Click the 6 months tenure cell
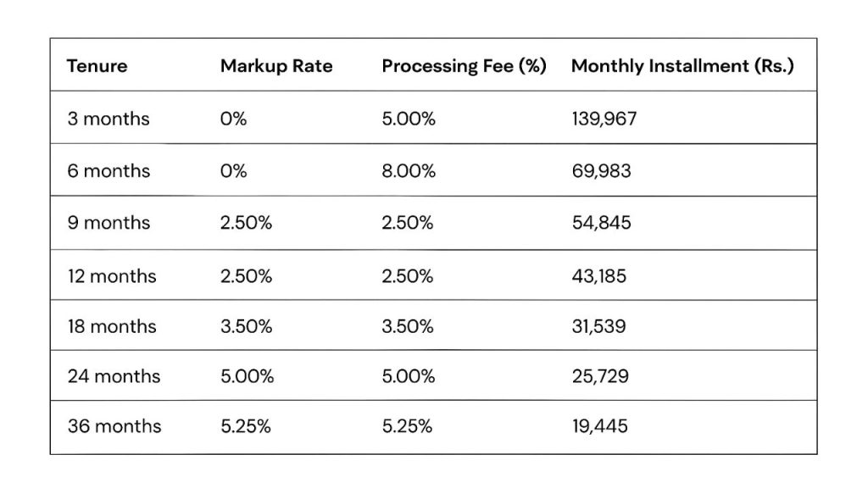868x488 pixels. [x=108, y=171]
